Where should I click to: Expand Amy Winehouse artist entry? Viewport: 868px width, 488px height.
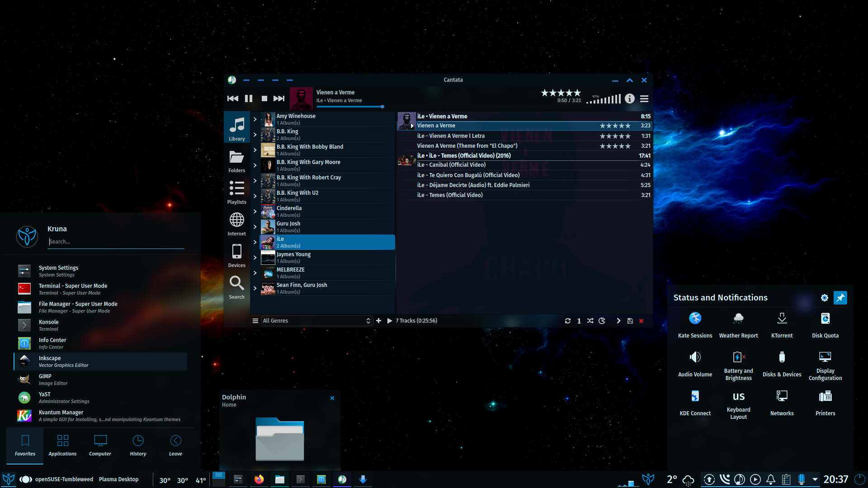pyautogui.click(x=255, y=119)
